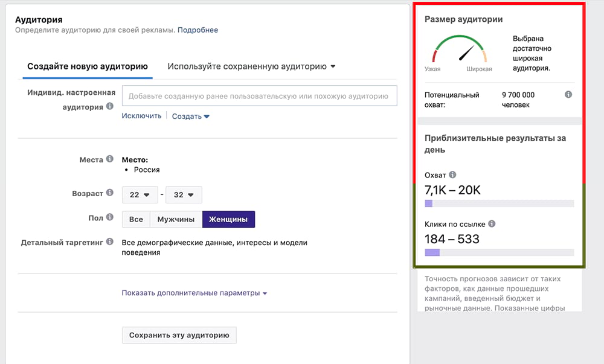Click the Сохранить эту аудиторию button
This screenshot has height=364, width=604.
pos(179,335)
